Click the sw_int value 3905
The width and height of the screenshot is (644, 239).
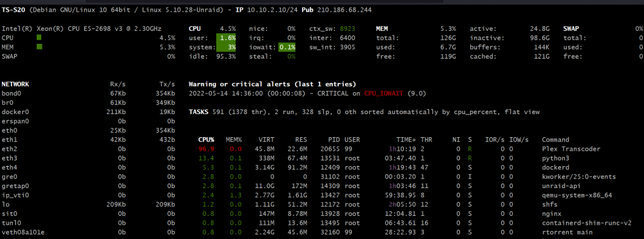tap(347, 47)
